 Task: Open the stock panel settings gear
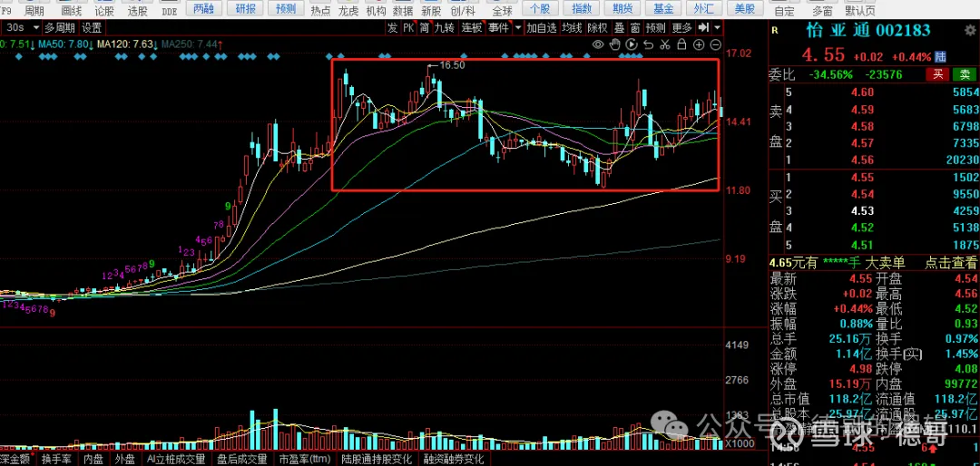[x=970, y=30]
